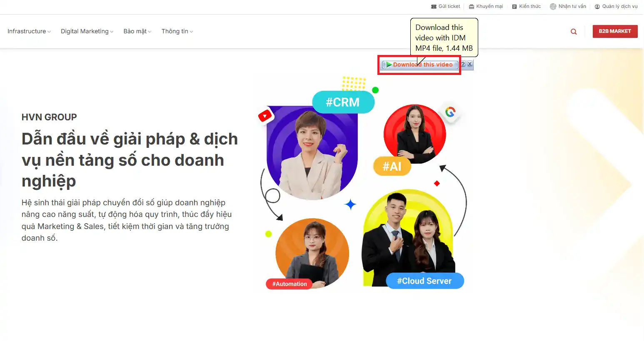644x341 pixels.
Task: Click the gift icon beside Khuyến mại
Action: (472, 7)
